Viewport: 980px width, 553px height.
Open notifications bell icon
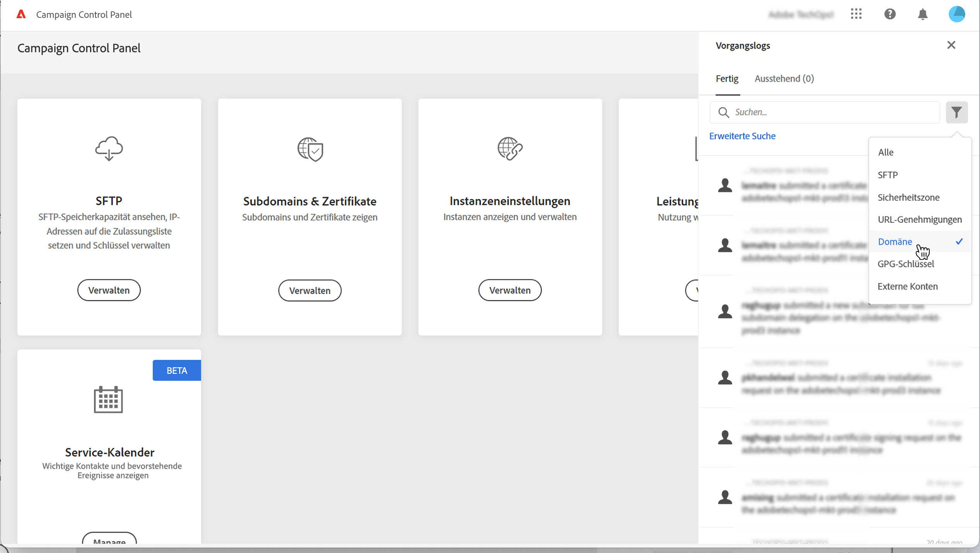923,14
